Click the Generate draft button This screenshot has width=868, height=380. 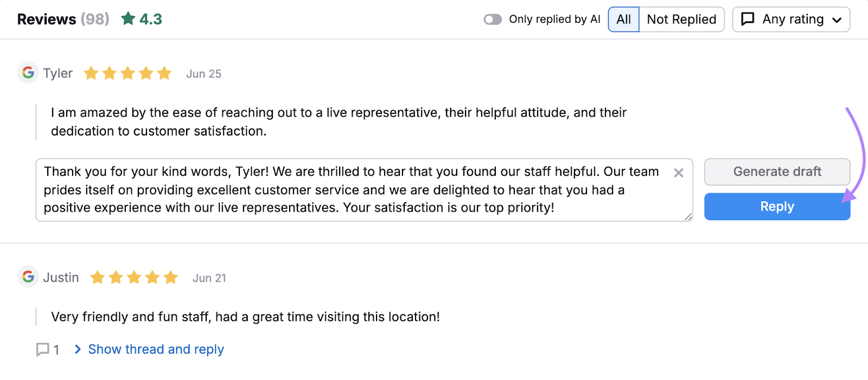pyautogui.click(x=777, y=171)
